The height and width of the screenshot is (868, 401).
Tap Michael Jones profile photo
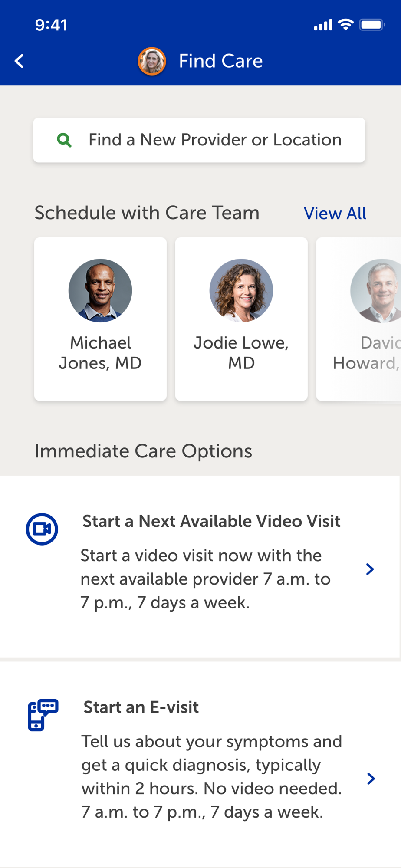point(100,290)
